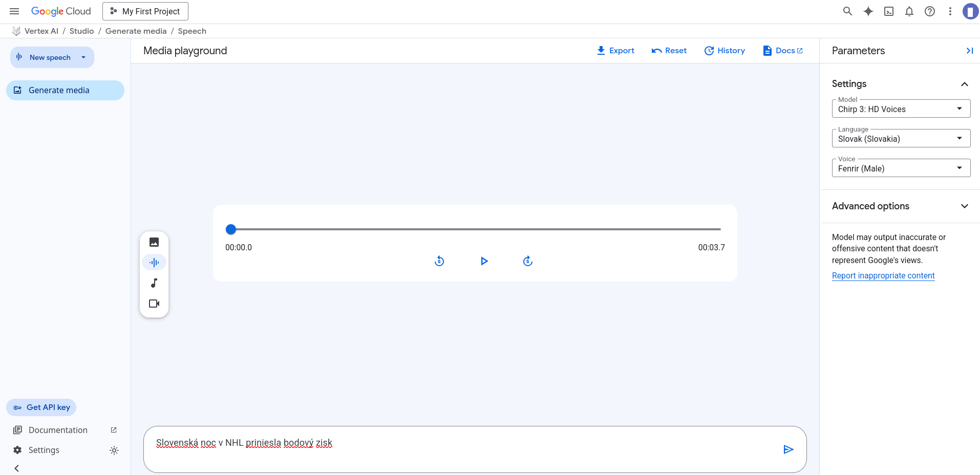Select the music note icon in media toolbar
This screenshot has width=980, height=475.
(154, 283)
